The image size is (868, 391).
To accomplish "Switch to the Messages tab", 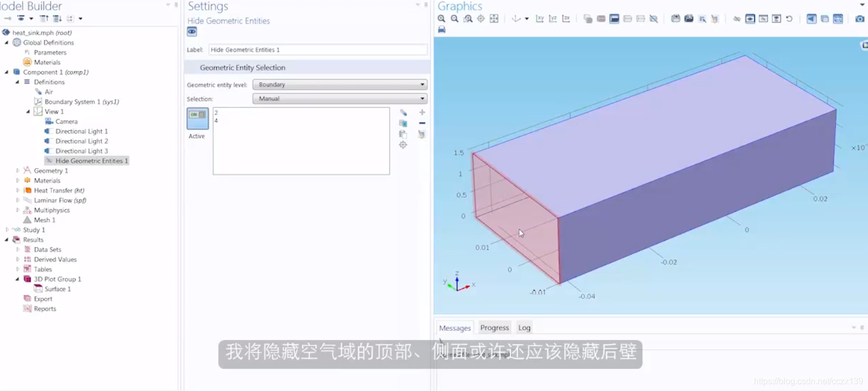I will coord(455,328).
